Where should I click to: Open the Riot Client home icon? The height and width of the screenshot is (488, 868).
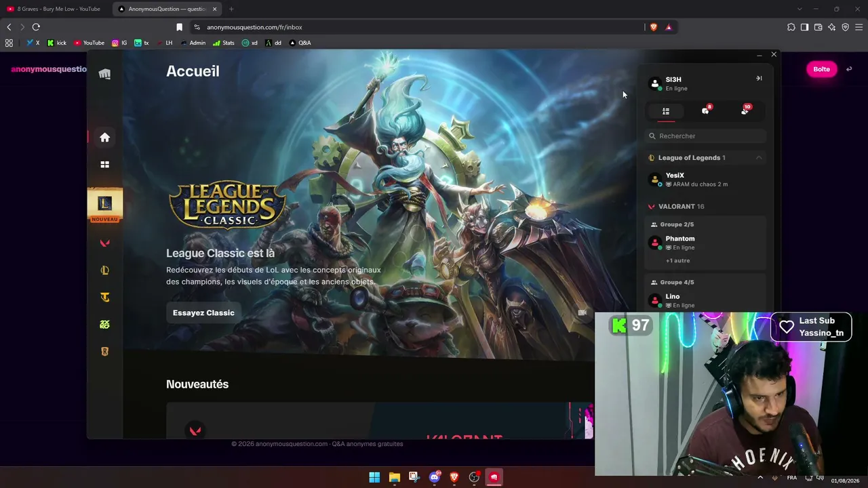tap(104, 138)
